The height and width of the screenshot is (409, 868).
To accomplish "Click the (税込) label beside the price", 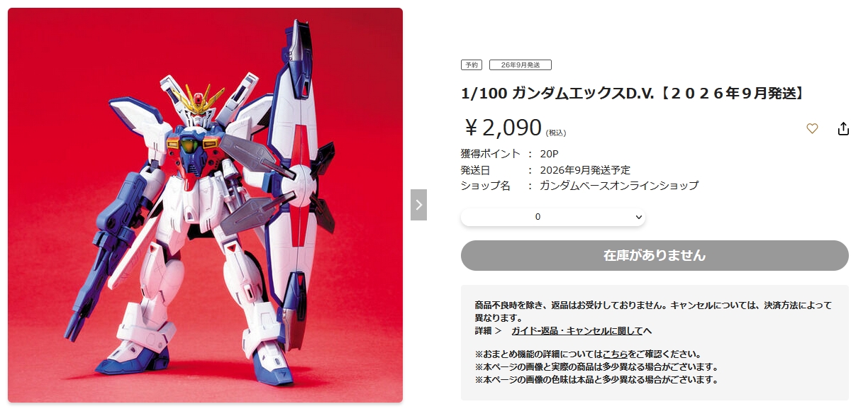I will point(556,133).
